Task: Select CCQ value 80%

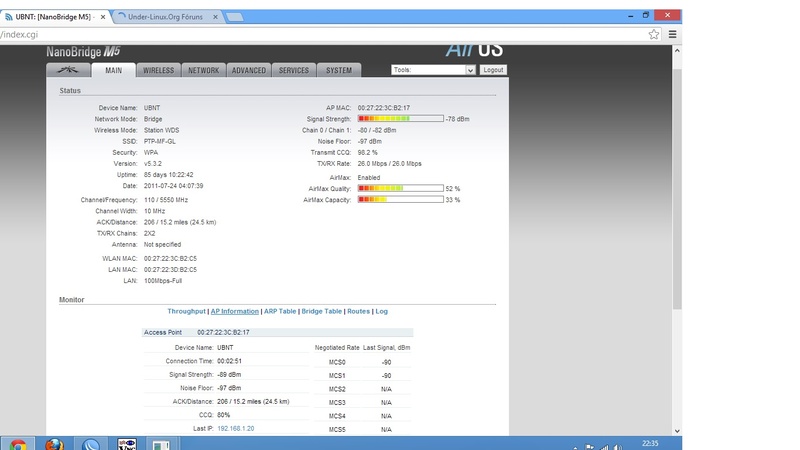Action: tap(223, 415)
